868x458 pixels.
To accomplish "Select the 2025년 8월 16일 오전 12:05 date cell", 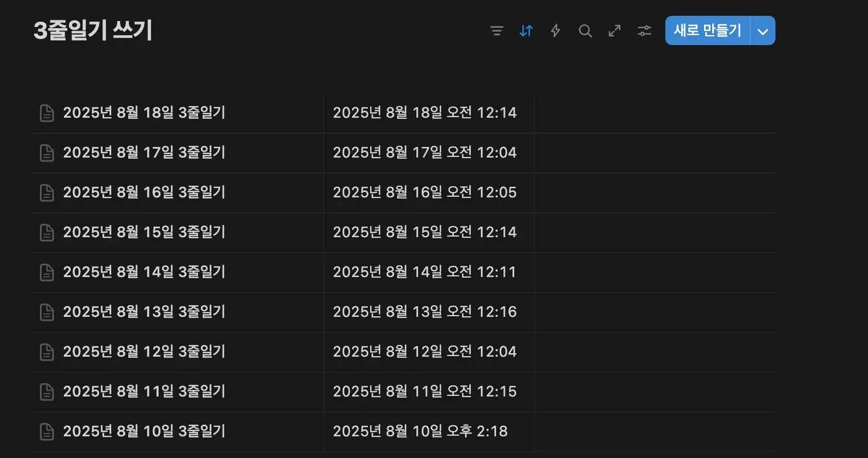I will click(x=425, y=193).
